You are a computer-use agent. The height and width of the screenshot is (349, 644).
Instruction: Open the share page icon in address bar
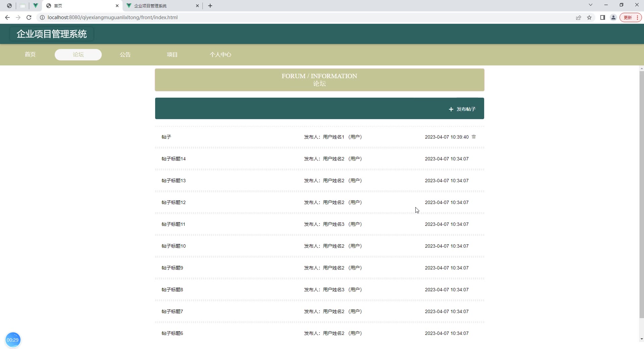tap(579, 17)
